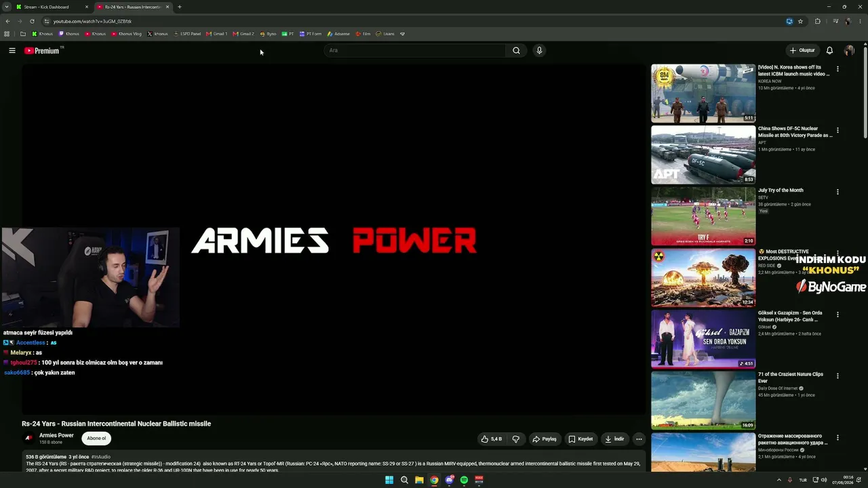
Task: Open the TUR keyboard language switcher
Action: [803, 480]
